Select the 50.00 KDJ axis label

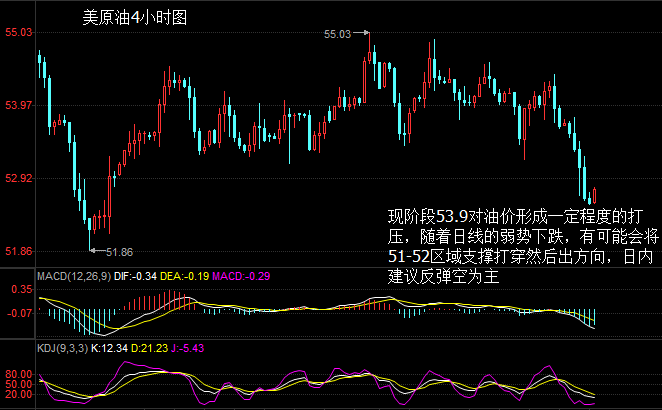[x=19, y=384]
